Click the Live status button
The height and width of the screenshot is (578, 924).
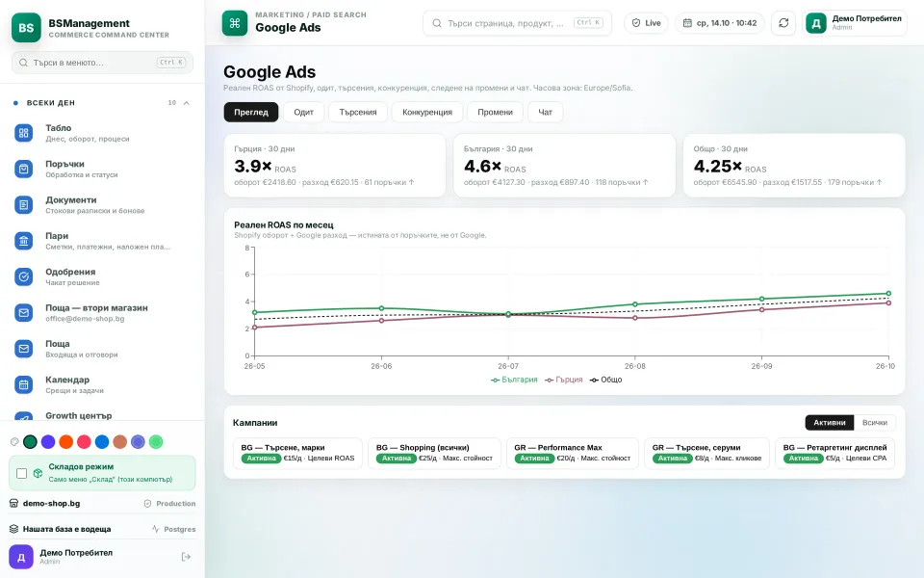647,23
